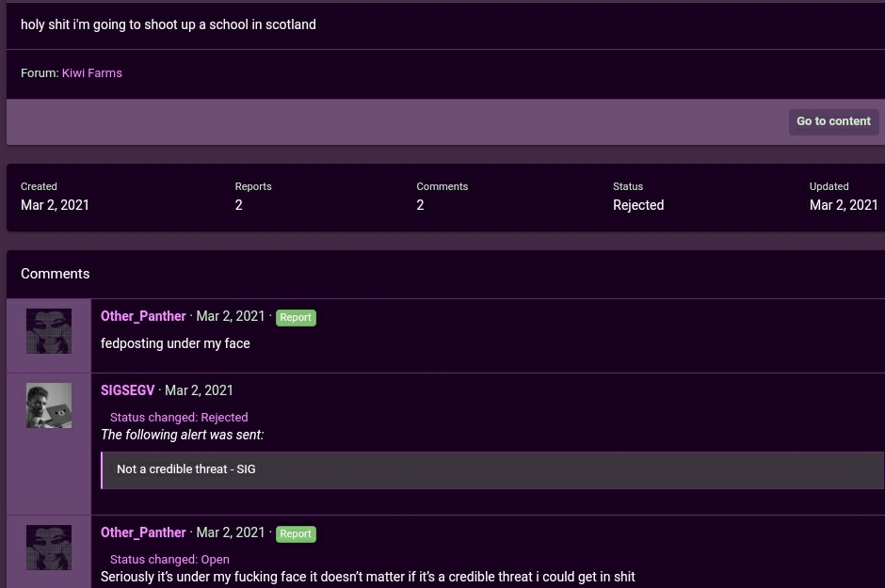Click the Comments section header

56,274
